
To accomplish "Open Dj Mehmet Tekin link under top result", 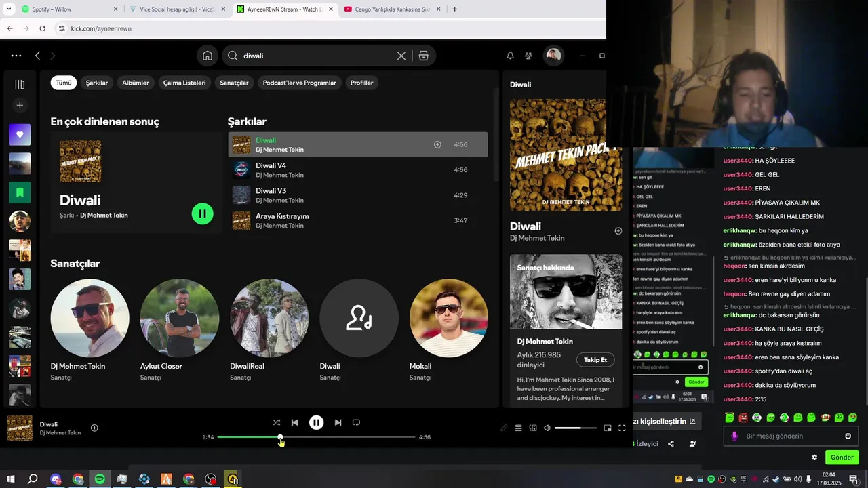I will coord(104,216).
